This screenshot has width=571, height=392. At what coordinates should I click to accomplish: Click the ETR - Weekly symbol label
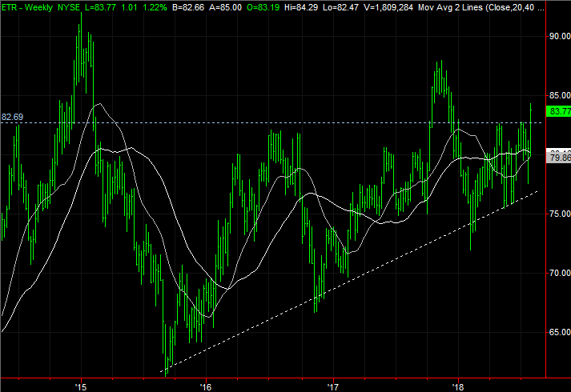click(28, 7)
